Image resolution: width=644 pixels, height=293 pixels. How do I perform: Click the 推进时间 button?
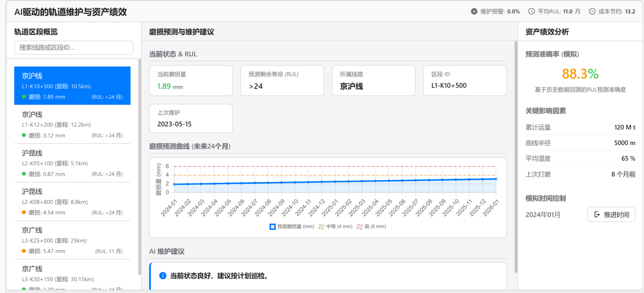pos(611,215)
